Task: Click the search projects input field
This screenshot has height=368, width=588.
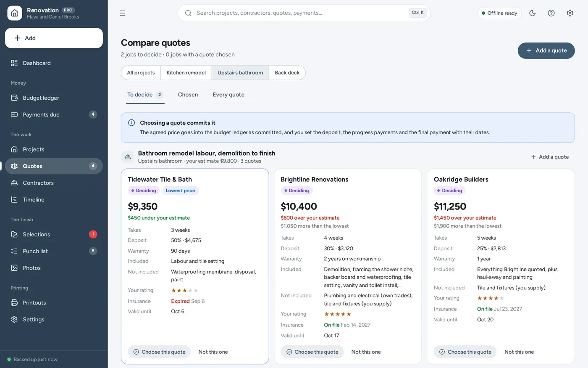Action: click(304, 13)
